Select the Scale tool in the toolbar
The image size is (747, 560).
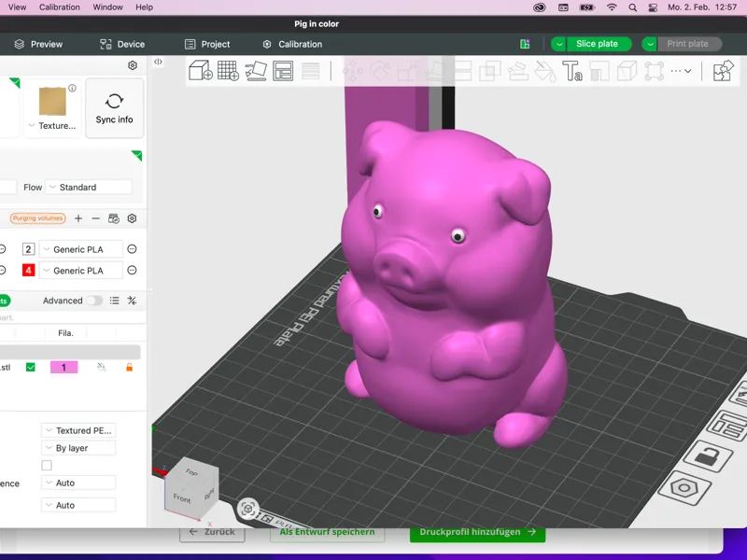click(x=407, y=71)
